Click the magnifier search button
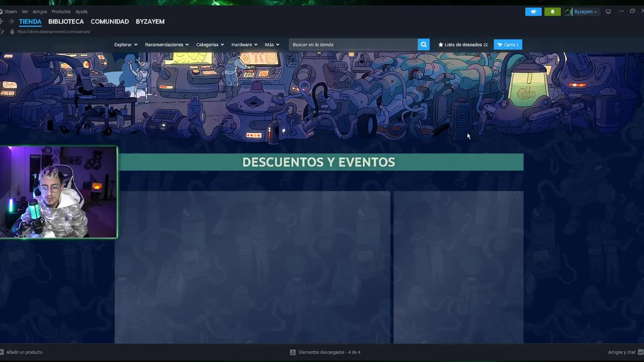 pyautogui.click(x=424, y=45)
